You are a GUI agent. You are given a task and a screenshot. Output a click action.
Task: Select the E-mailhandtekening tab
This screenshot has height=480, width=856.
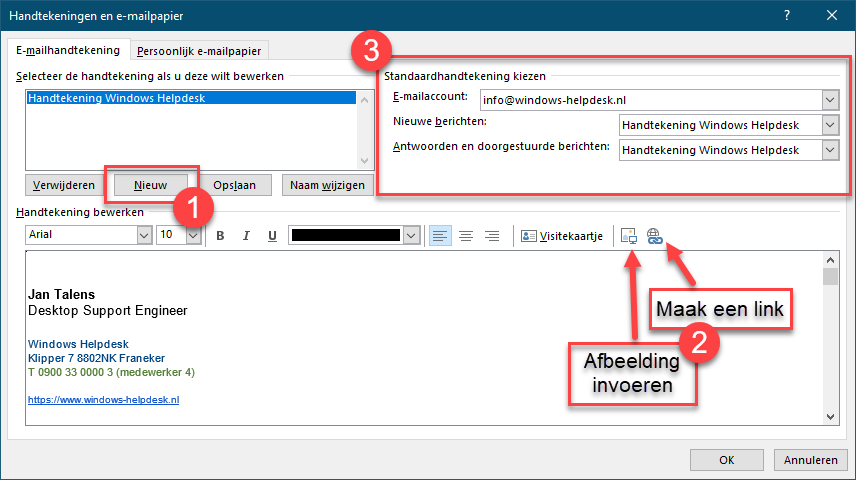point(68,50)
